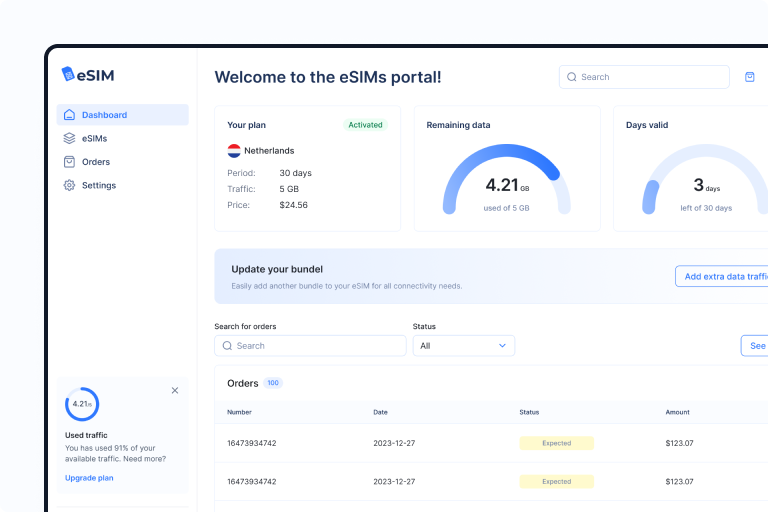Viewport: 768px width, 512px height.
Task: Click Add extra data traffic button
Action: pos(721,276)
